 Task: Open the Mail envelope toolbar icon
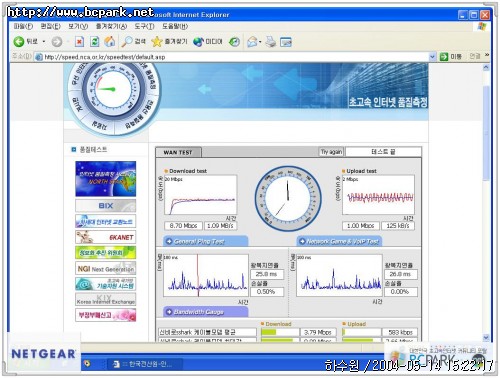click(252, 42)
